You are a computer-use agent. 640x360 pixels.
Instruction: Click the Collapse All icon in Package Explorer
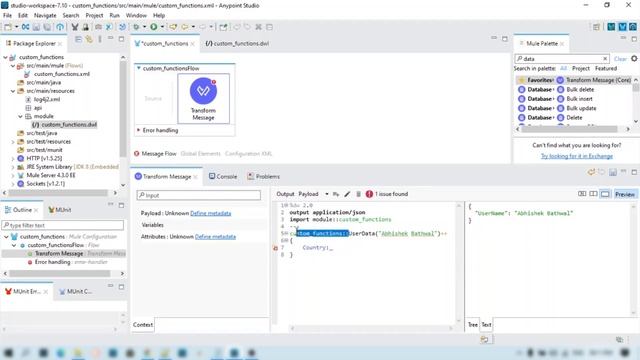tap(78, 39)
